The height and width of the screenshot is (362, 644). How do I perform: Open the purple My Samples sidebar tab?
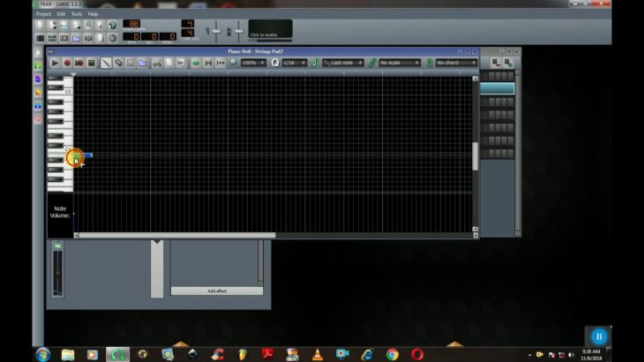[x=38, y=79]
